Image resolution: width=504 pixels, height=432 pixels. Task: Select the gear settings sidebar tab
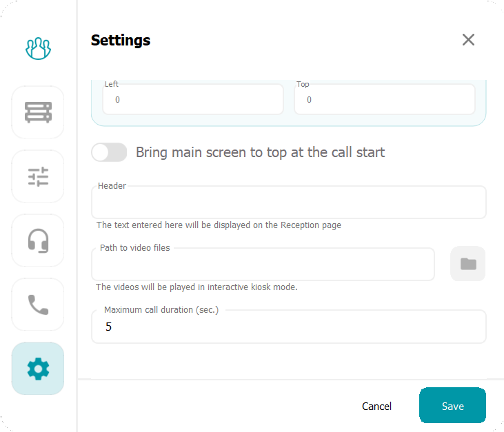38,369
